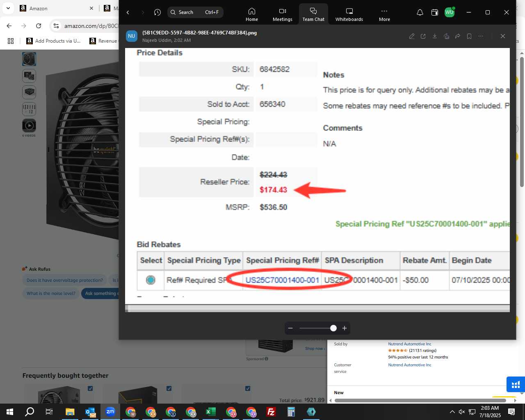
Task: Open Zoom history clock icon
Action: click(157, 12)
